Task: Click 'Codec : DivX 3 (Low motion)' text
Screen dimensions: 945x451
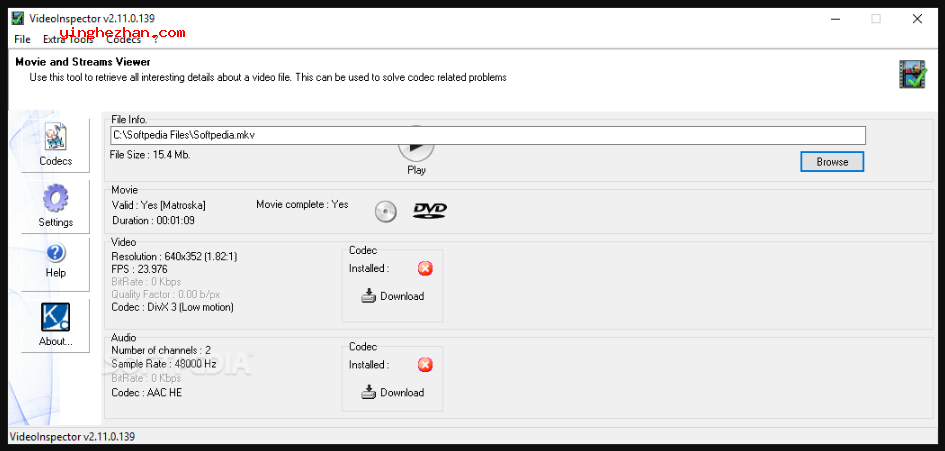Action: coord(172,307)
